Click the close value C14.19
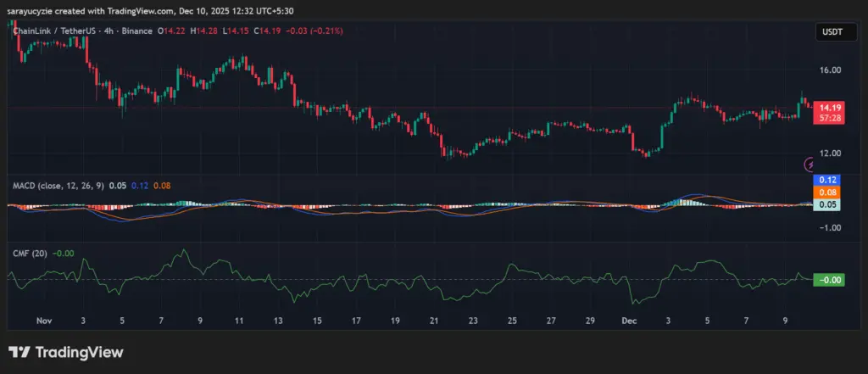The height and width of the screenshot is (374, 868). pos(267,31)
